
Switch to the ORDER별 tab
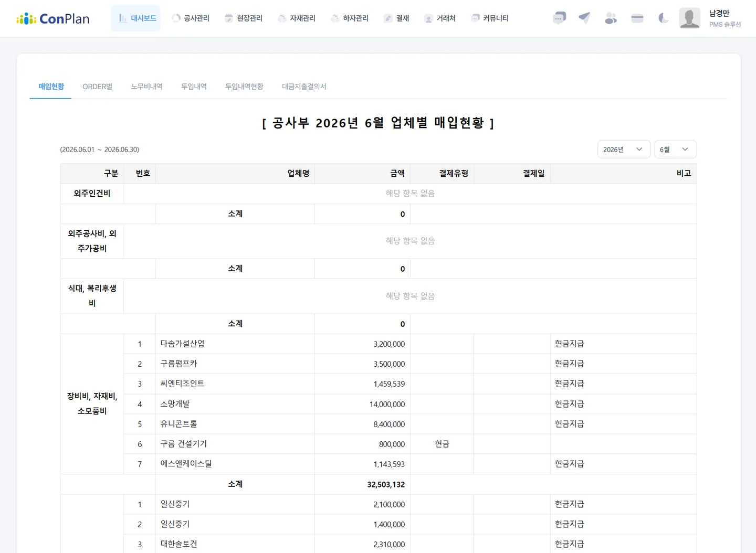(x=98, y=87)
